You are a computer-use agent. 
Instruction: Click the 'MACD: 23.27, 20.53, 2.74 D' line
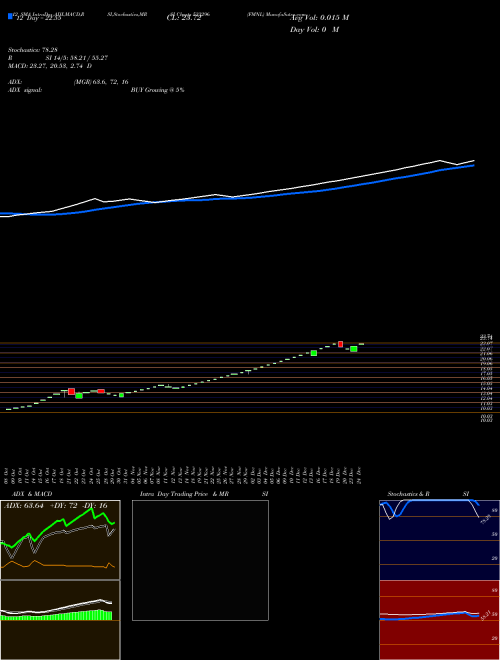[x=50, y=66]
